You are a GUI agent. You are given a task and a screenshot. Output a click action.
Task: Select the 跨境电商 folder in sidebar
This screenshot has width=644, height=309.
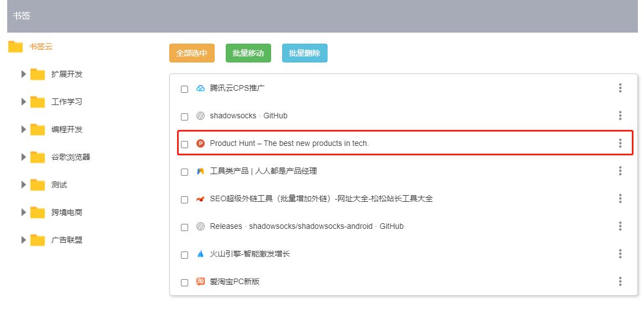(67, 212)
